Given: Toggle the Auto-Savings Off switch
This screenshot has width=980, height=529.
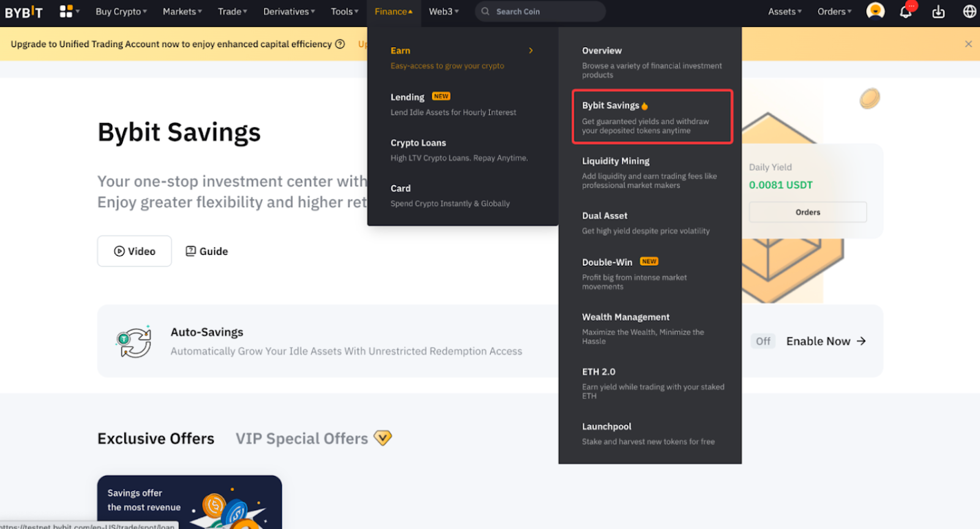Looking at the screenshot, I should pyautogui.click(x=763, y=341).
